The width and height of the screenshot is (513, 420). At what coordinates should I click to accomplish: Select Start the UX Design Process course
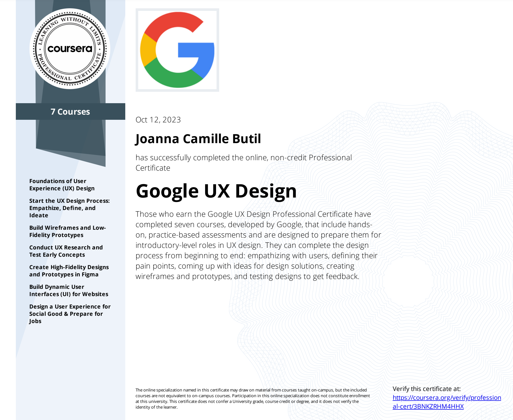(69, 208)
